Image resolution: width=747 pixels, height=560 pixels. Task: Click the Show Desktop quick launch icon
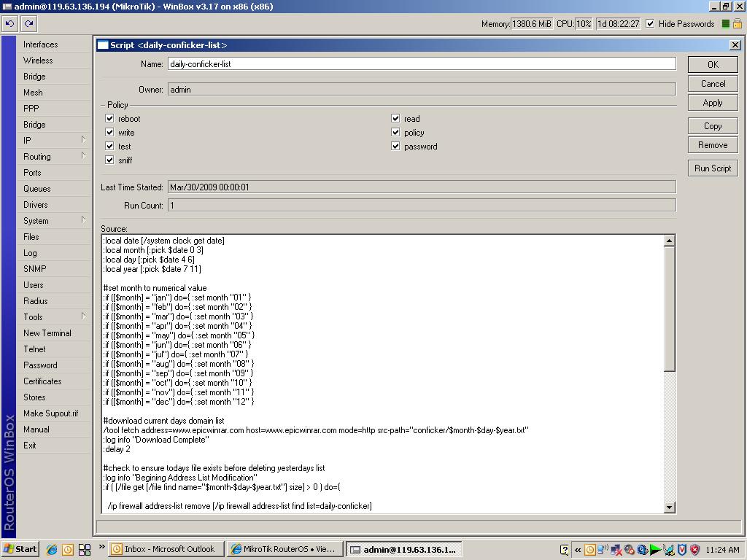tap(85, 550)
